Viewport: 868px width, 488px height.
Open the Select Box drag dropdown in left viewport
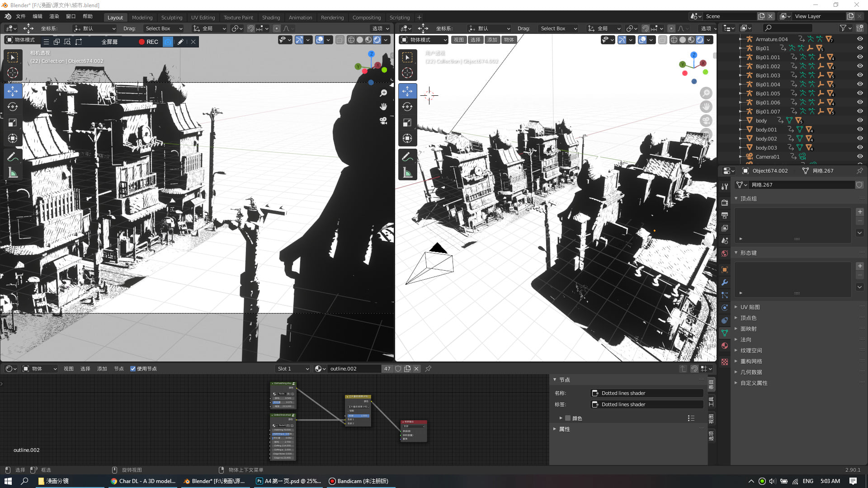tap(164, 28)
